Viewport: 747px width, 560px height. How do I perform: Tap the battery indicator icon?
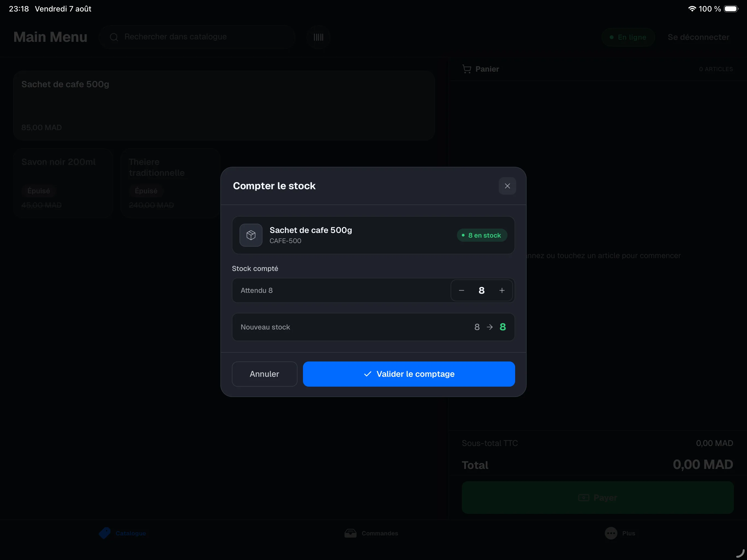[x=731, y=9]
